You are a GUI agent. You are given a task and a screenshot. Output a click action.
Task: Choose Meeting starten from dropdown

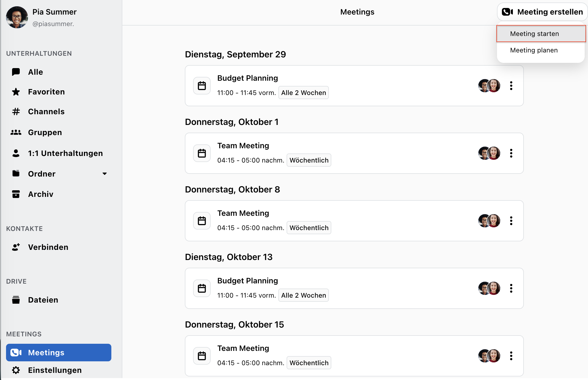point(541,34)
